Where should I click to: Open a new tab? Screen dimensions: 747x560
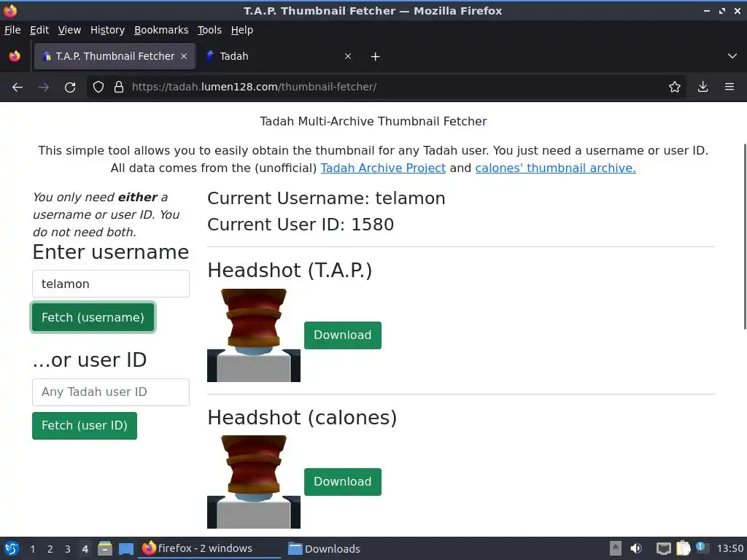click(376, 57)
